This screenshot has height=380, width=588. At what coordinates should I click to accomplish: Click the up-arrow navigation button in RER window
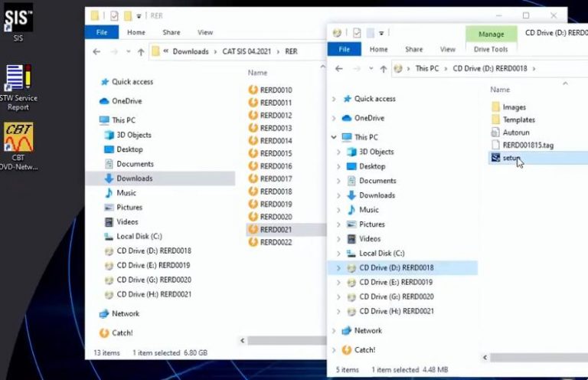tap(141, 52)
